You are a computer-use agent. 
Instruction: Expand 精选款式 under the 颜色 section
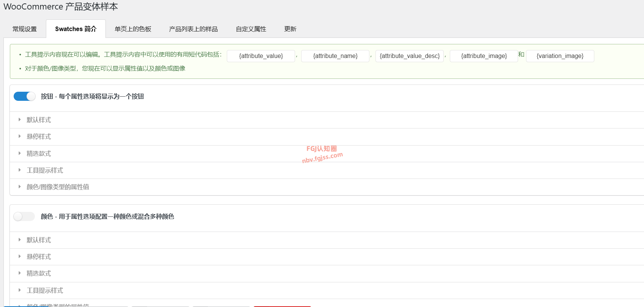[39, 274]
